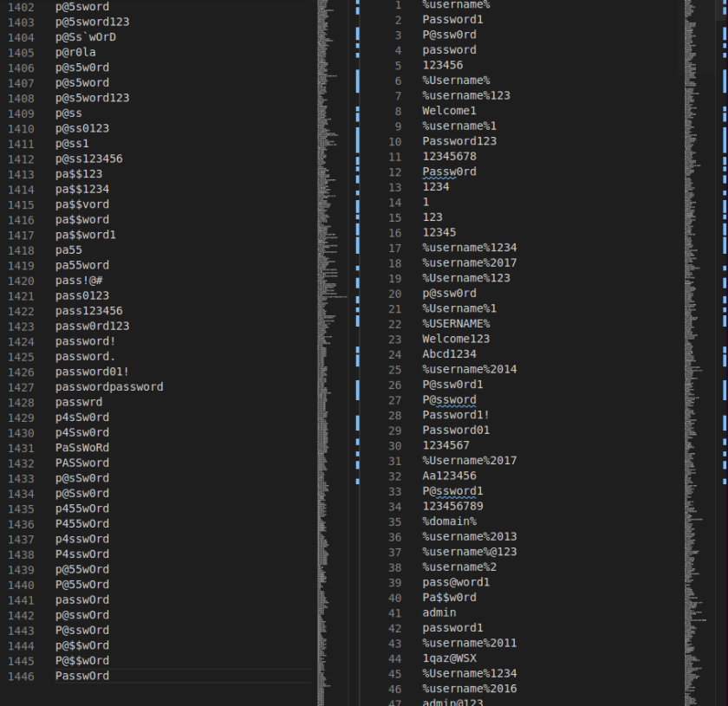
Task: Click 'Password1' on right pane line 2
Action: [452, 20]
